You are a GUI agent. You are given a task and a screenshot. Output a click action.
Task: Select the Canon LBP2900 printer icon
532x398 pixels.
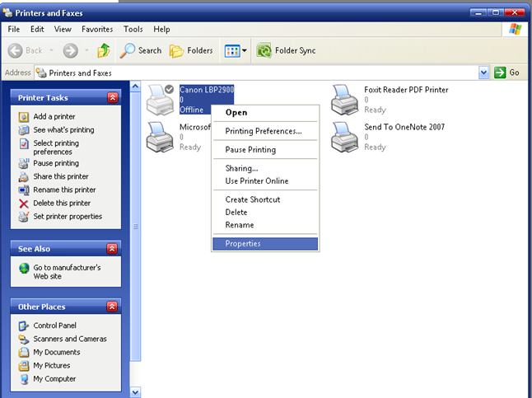160,100
